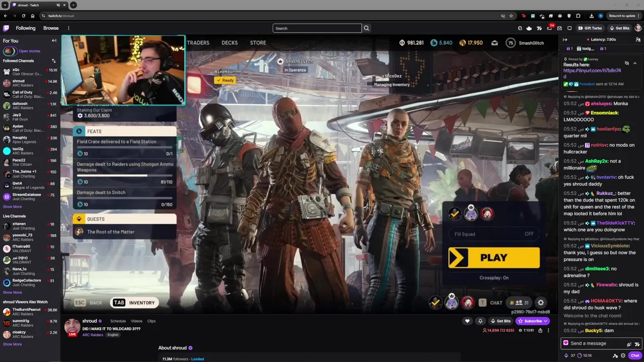Open xQc channel in sidebar
This screenshot has height=362, width=644.
pos(30,72)
